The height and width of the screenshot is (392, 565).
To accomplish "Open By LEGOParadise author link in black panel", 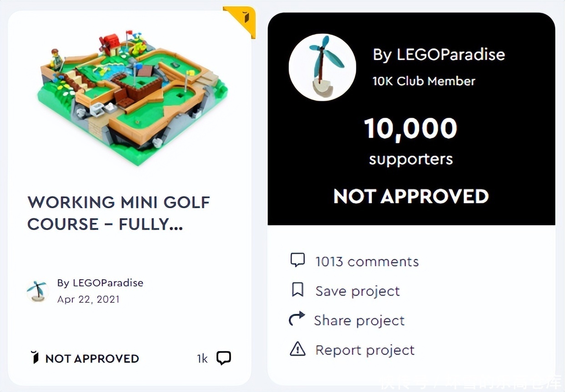I will [439, 55].
